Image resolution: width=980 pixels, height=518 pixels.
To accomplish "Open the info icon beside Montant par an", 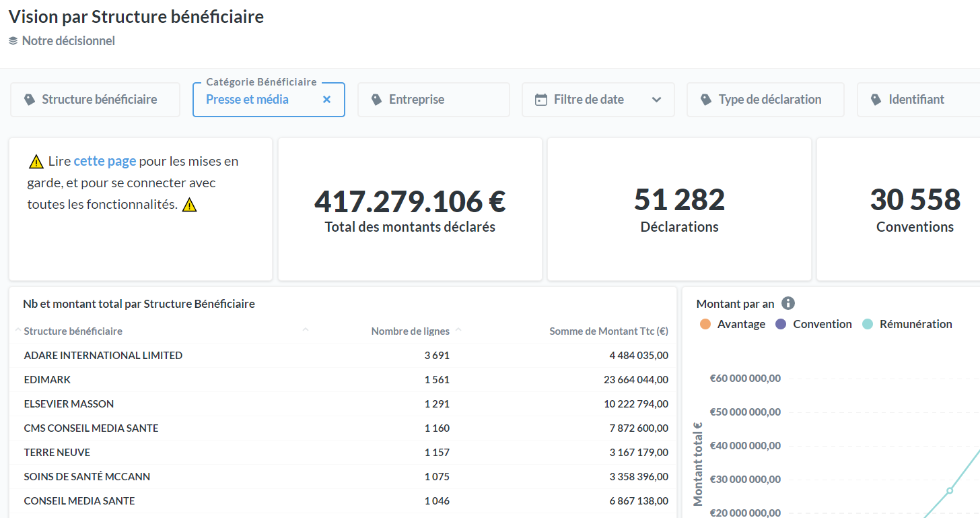I will (788, 304).
